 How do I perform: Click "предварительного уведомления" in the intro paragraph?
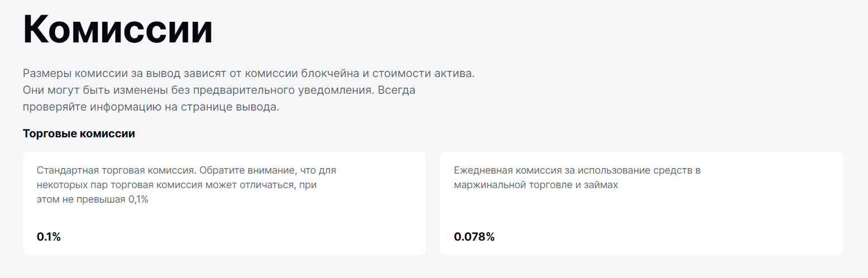click(290, 90)
